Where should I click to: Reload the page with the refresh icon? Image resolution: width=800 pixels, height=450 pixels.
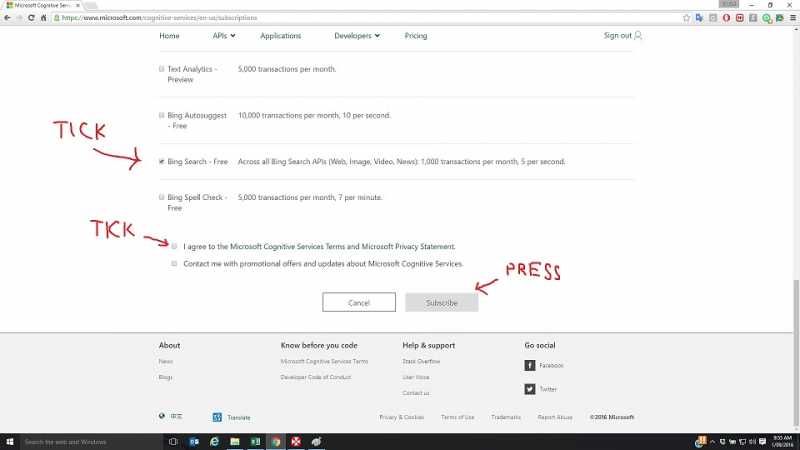[31, 18]
